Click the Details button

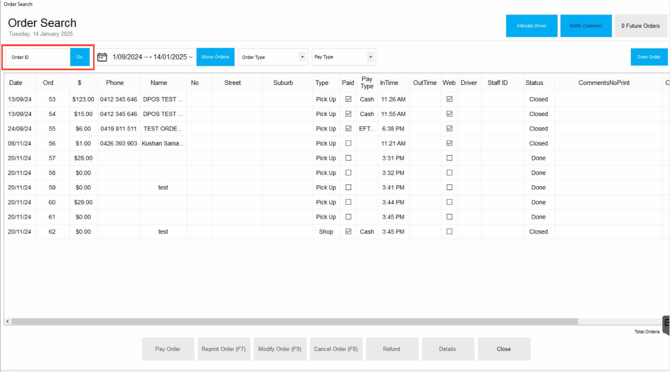coord(448,349)
